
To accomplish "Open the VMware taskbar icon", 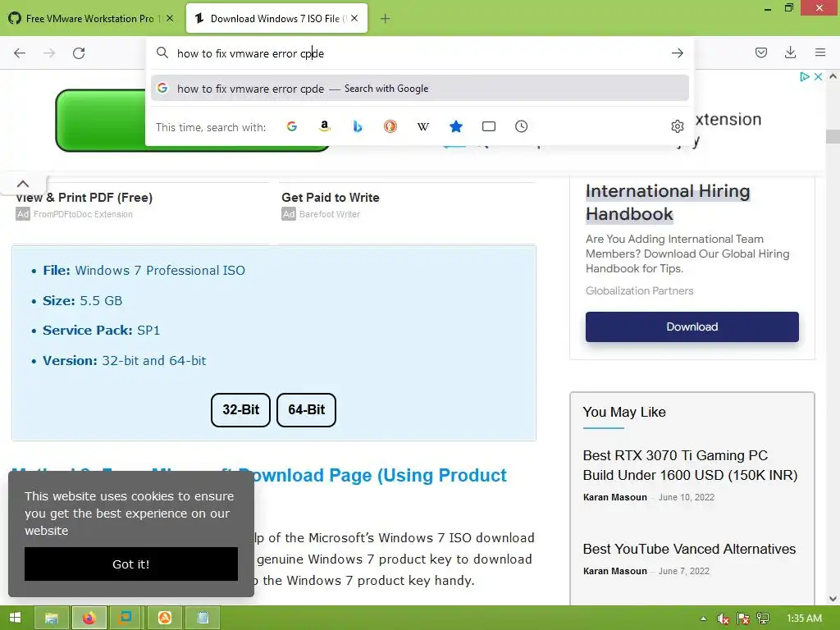I will coord(126,619).
